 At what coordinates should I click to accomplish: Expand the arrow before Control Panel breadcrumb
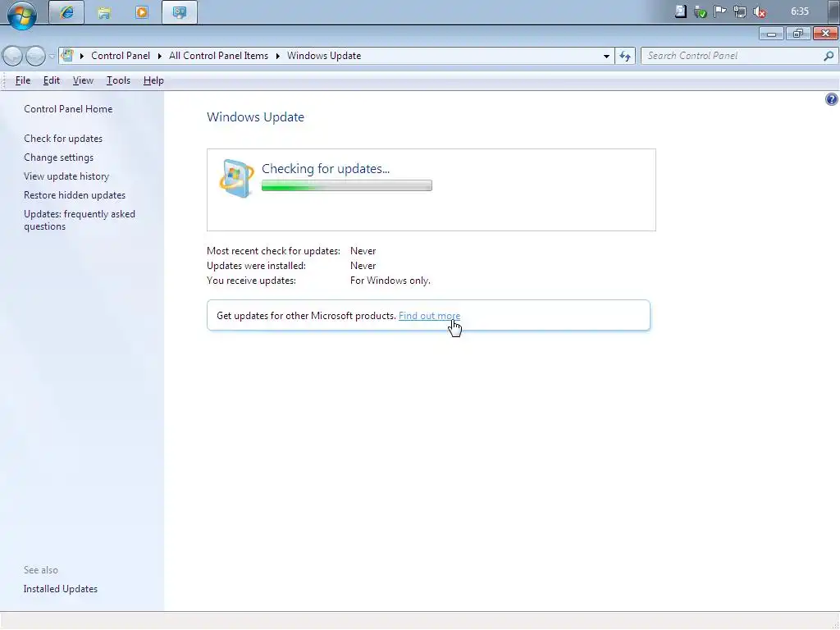pos(82,56)
